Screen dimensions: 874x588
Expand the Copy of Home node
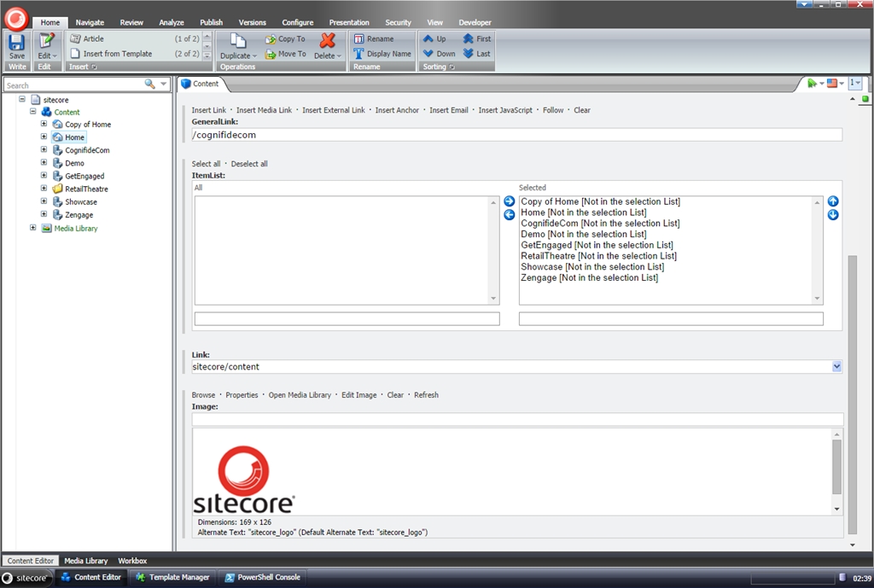click(x=44, y=124)
